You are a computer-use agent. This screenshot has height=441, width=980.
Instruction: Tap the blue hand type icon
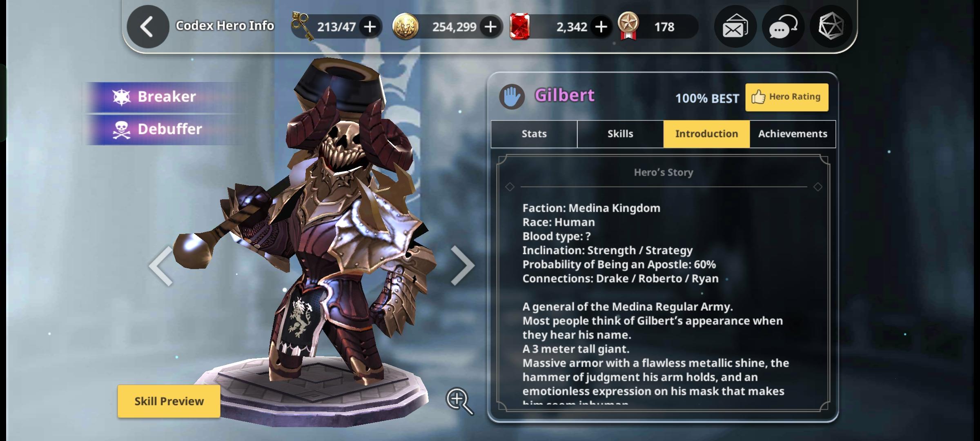512,97
